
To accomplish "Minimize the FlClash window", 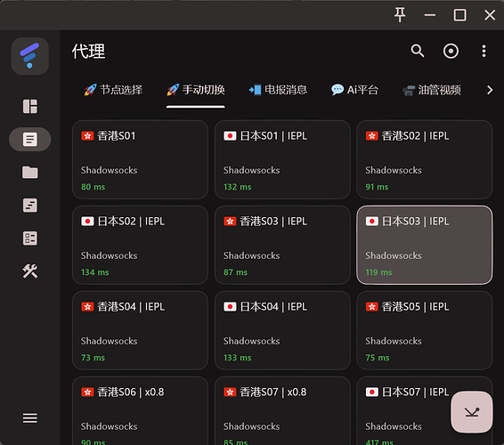I will [430, 15].
